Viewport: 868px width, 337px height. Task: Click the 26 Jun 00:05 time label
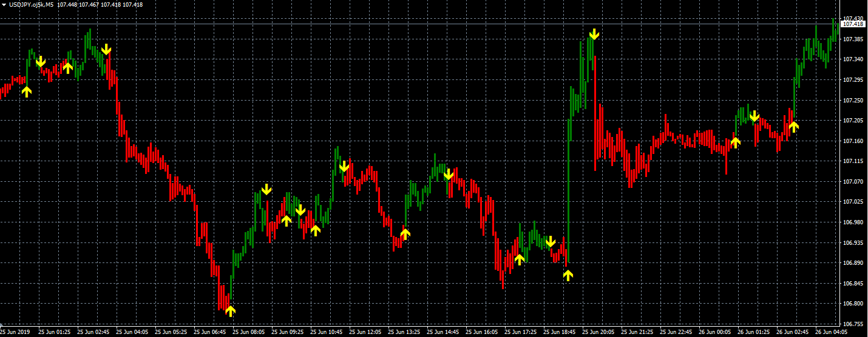point(715,332)
